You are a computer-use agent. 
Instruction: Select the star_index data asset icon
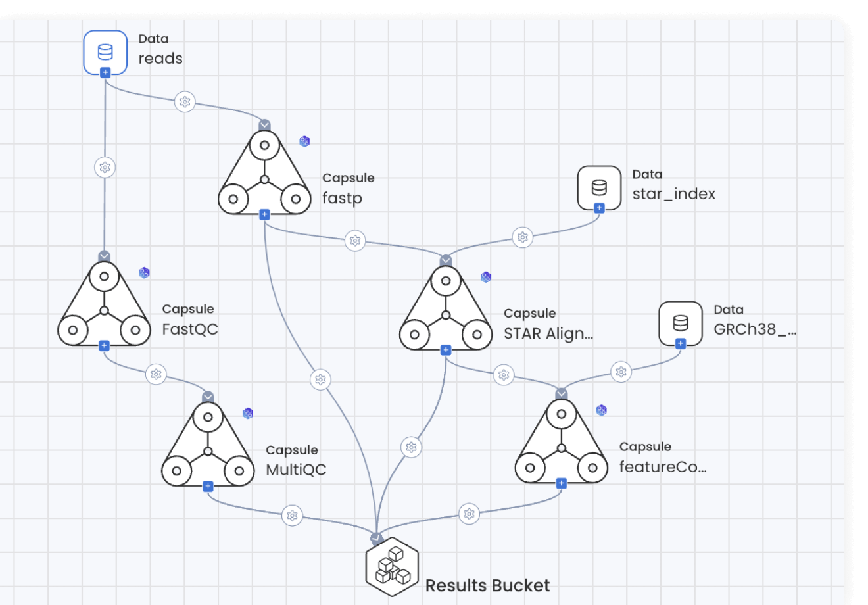(x=599, y=187)
